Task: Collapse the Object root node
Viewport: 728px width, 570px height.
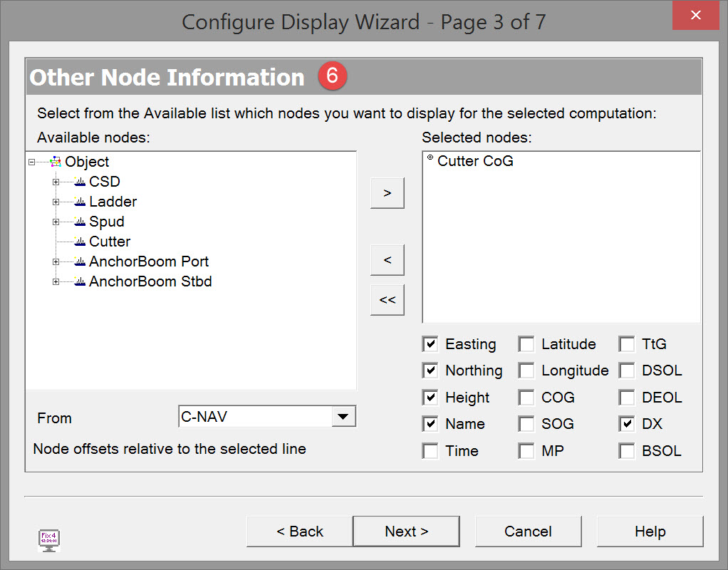Action: coord(31,162)
